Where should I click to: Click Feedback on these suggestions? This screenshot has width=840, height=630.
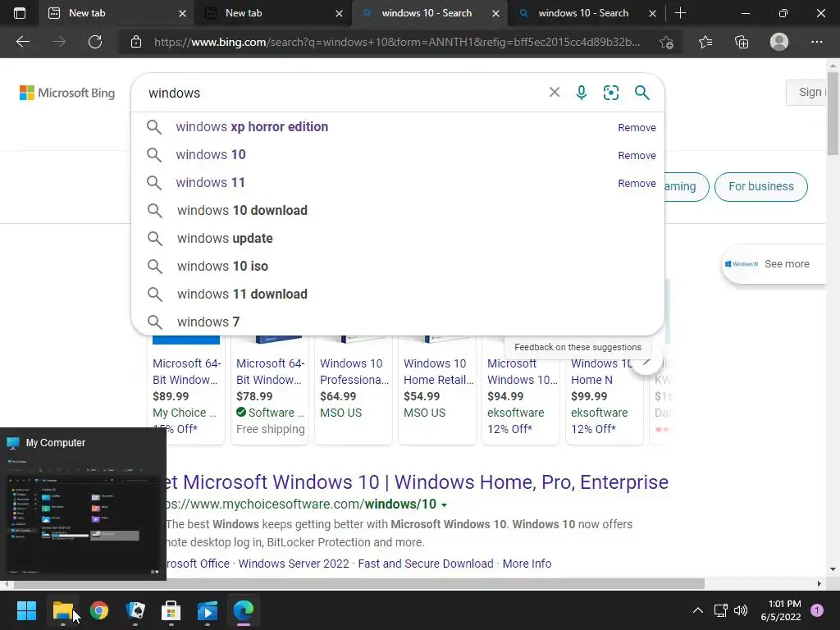click(x=577, y=347)
